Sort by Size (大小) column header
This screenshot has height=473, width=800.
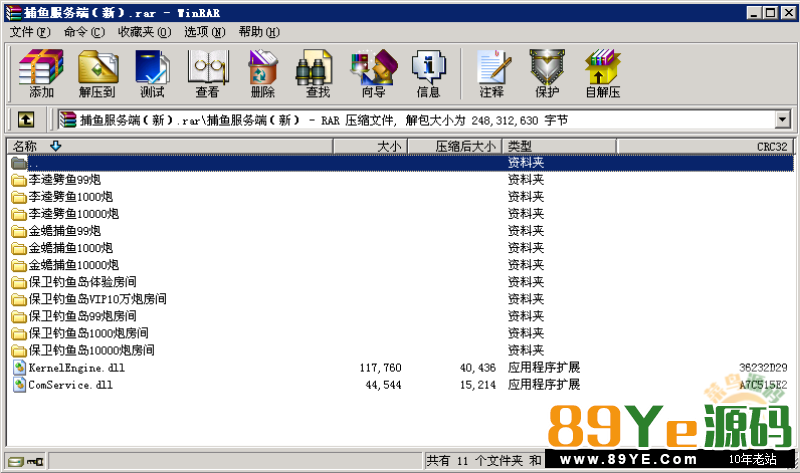(x=370, y=146)
